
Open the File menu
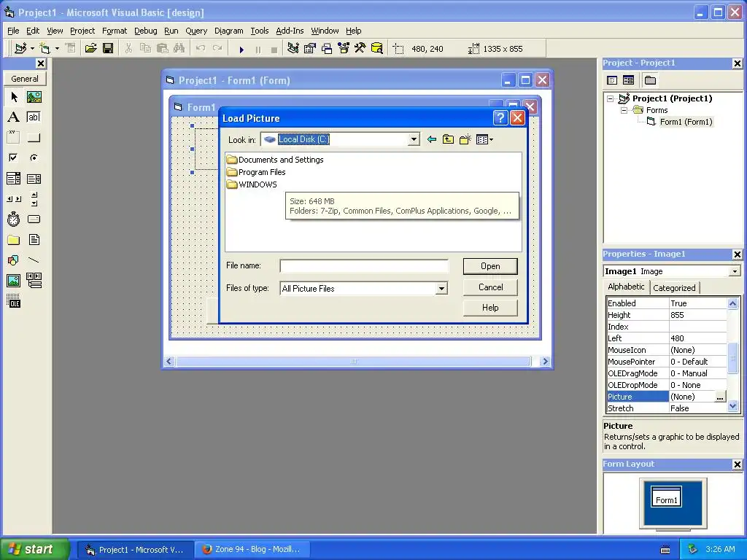point(13,31)
